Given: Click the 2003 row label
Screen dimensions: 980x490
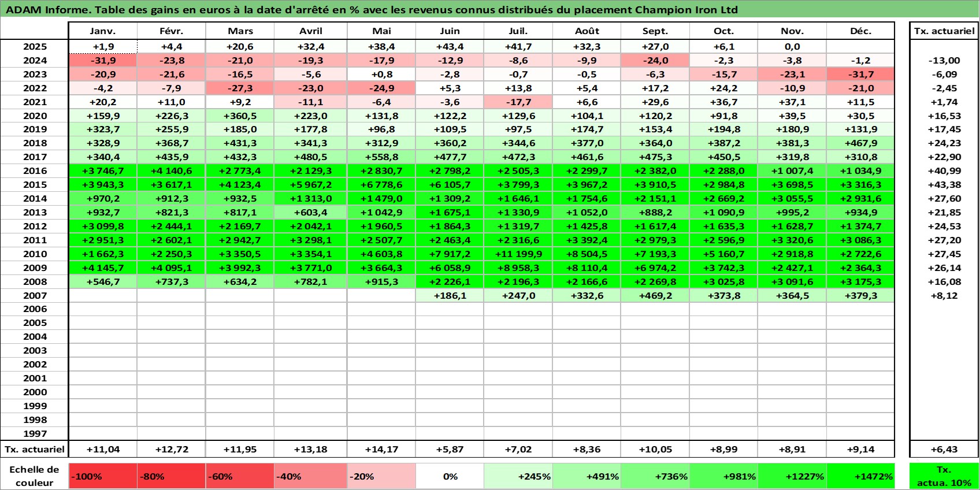Looking at the screenshot, I should click(35, 351).
